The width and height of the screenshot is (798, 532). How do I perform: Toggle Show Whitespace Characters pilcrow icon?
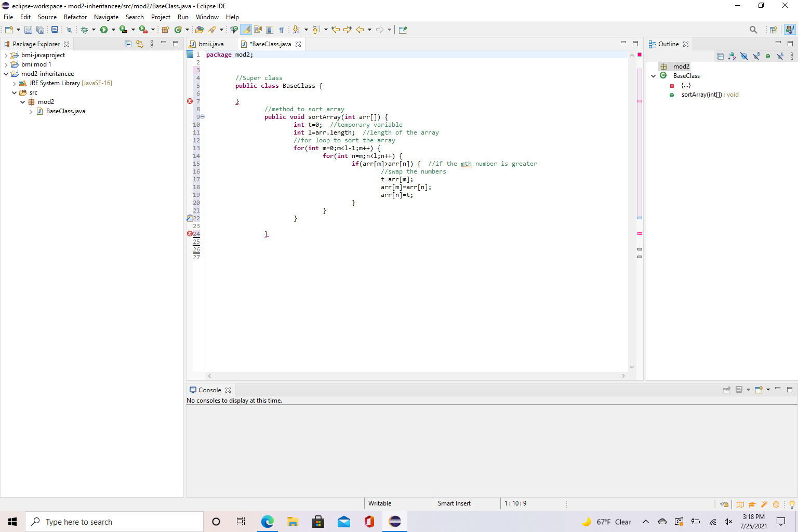pos(282,30)
